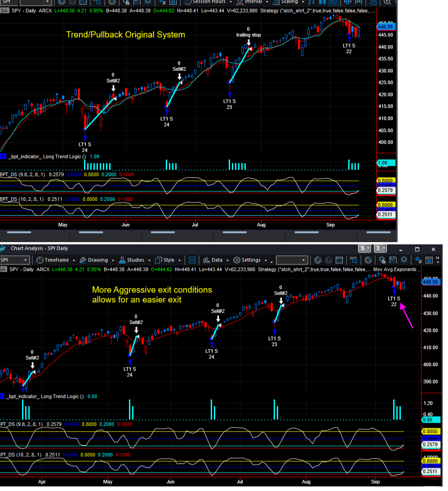Click the '390.00' label on lower price axis
This screenshot has height=491, width=448.
point(430,381)
